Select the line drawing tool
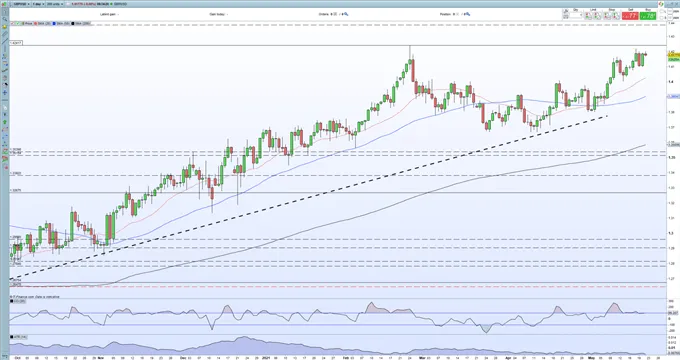Image resolution: width=680 pixels, height=360 pixels. [x=5, y=41]
